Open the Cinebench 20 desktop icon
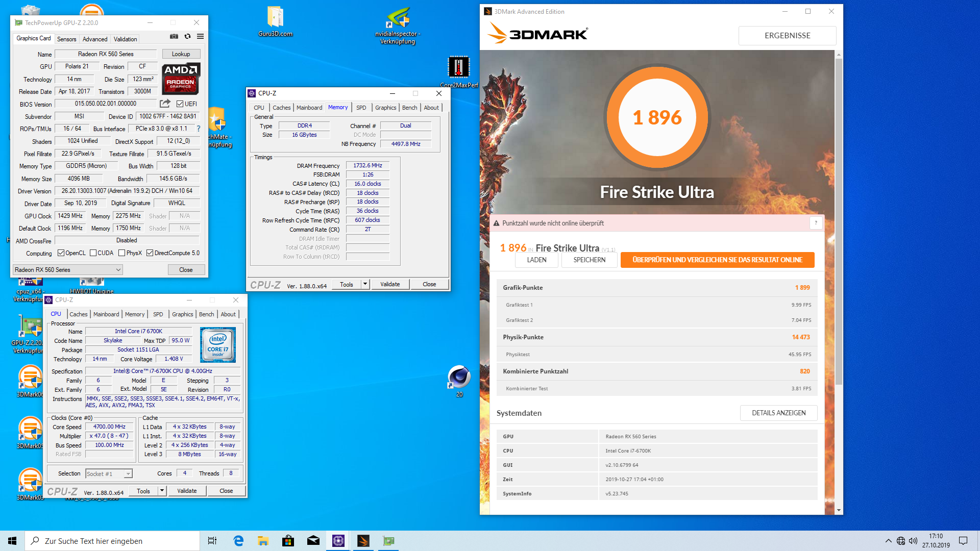This screenshot has width=980, height=551. pos(459,381)
